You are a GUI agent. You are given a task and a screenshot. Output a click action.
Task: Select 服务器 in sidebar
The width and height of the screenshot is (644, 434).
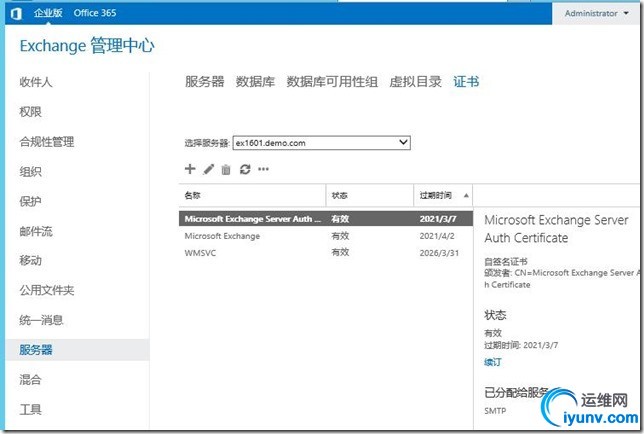pos(77,350)
